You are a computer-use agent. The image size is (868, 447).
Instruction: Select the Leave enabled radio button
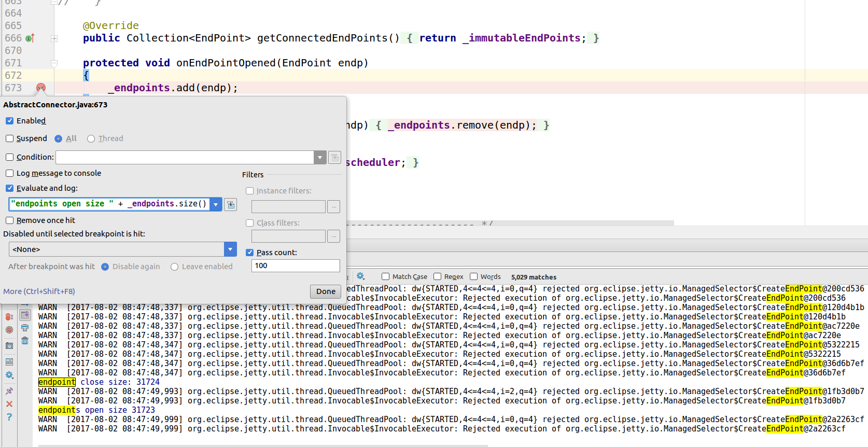click(x=175, y=267)
